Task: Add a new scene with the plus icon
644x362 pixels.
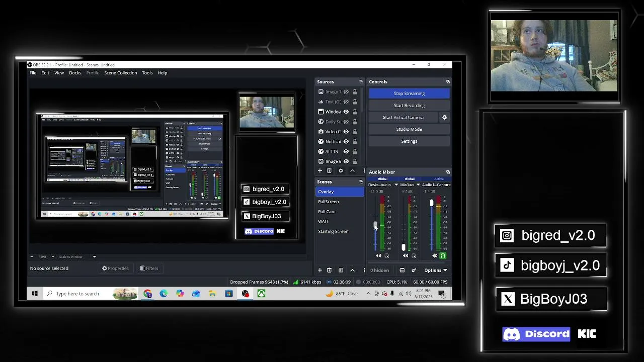Action: point(319,270)
